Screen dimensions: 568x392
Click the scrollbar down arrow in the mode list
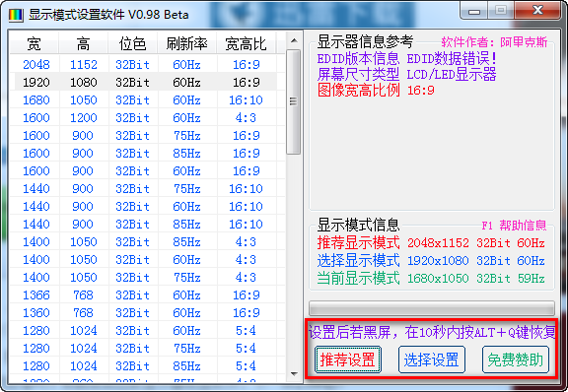point(294,374)
